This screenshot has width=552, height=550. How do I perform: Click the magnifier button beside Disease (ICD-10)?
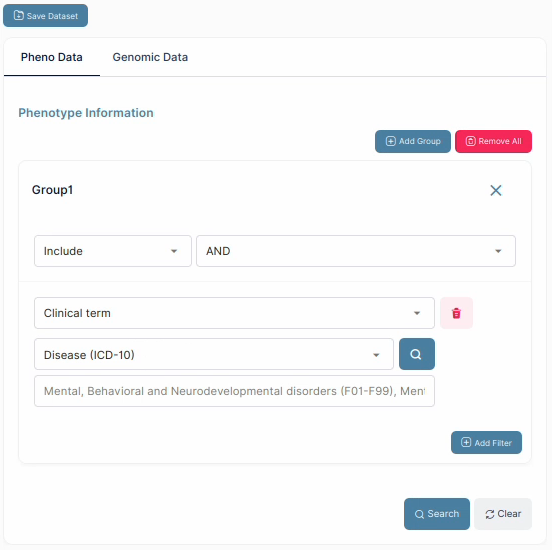pyautogui.click(x=416, y=354)
